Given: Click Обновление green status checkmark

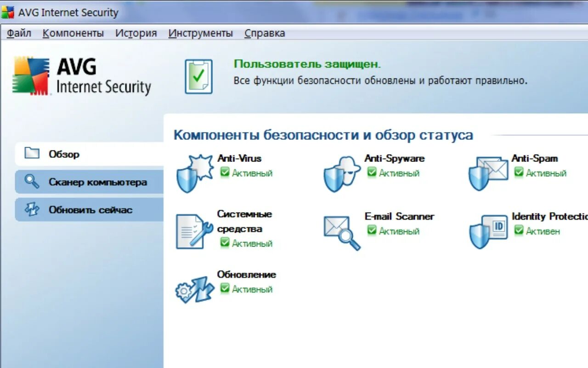Looking at the screenshot, I should point(225,288).
